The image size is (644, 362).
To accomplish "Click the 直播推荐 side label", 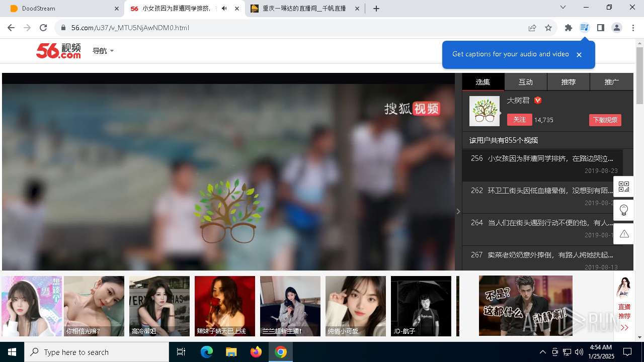I will pyautogui.click(x=624, y=311).
